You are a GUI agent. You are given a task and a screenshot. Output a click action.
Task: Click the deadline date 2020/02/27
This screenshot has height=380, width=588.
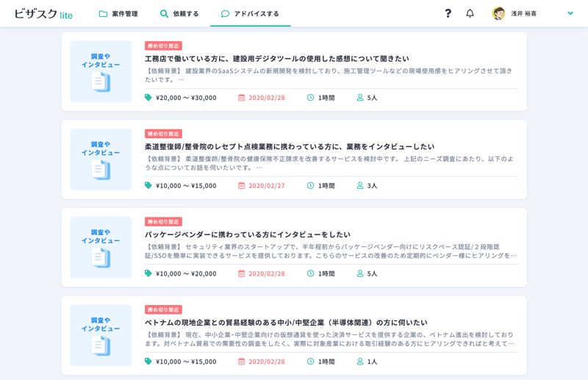tap(267, 186)
